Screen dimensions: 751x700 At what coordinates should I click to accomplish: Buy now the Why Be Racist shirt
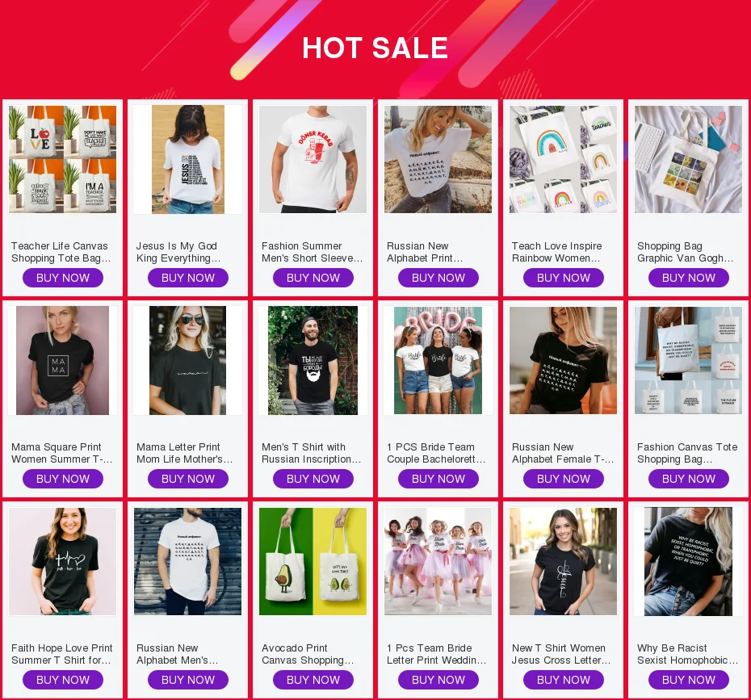[x=689, y=680]
